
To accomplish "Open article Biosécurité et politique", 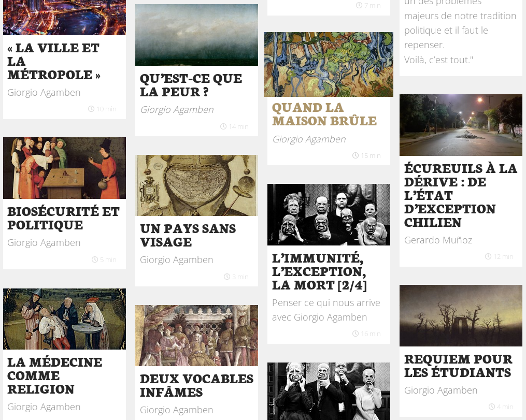I will coord(63,218).
